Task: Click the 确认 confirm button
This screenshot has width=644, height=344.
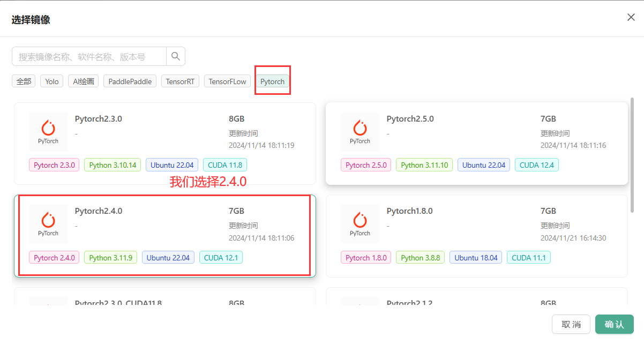Action: (615, 324)
